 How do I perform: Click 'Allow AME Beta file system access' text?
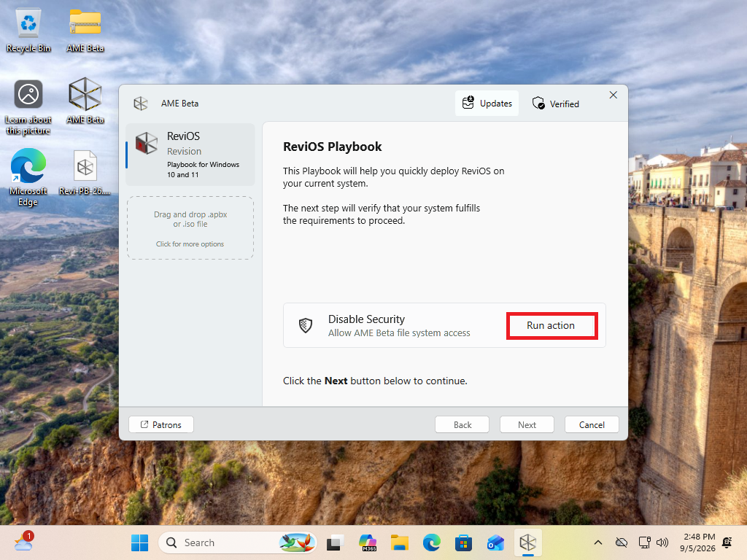click(399, 332)
